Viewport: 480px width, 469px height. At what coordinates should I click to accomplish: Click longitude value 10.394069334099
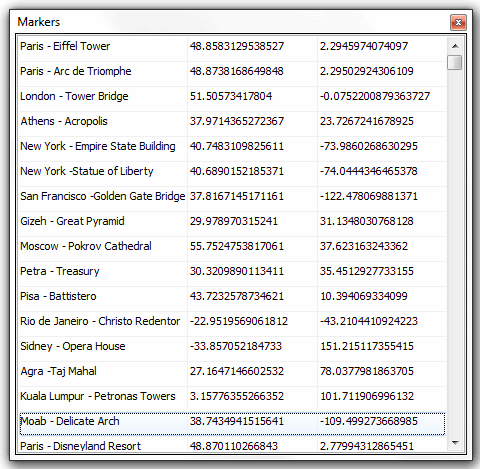[364, 296]
